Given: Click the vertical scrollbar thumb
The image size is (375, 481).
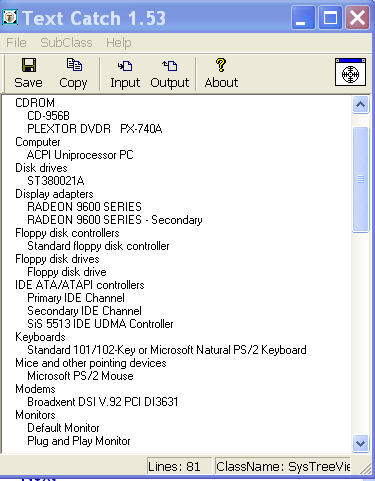Looking at the screenshot, I should click(x=360, y=179).
